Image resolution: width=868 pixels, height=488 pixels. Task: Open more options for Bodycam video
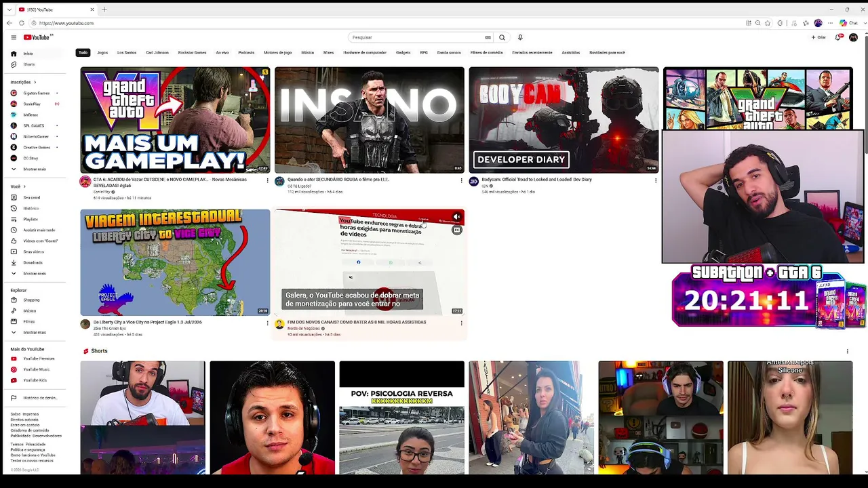tap(656, 180)
